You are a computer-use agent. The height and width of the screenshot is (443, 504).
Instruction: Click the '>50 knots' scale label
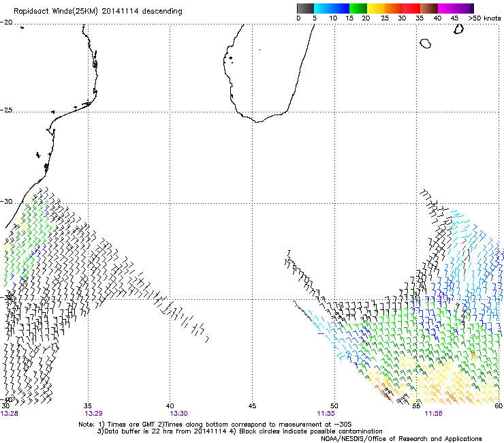484,18
